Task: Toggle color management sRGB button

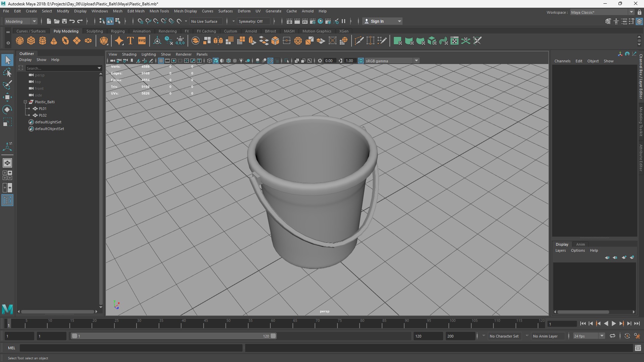Action: pos(361,61)
